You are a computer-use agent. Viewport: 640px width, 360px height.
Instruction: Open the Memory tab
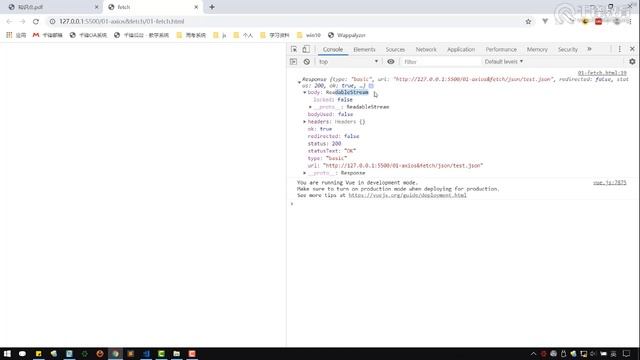pyautogui.click(x=537, y=49)
